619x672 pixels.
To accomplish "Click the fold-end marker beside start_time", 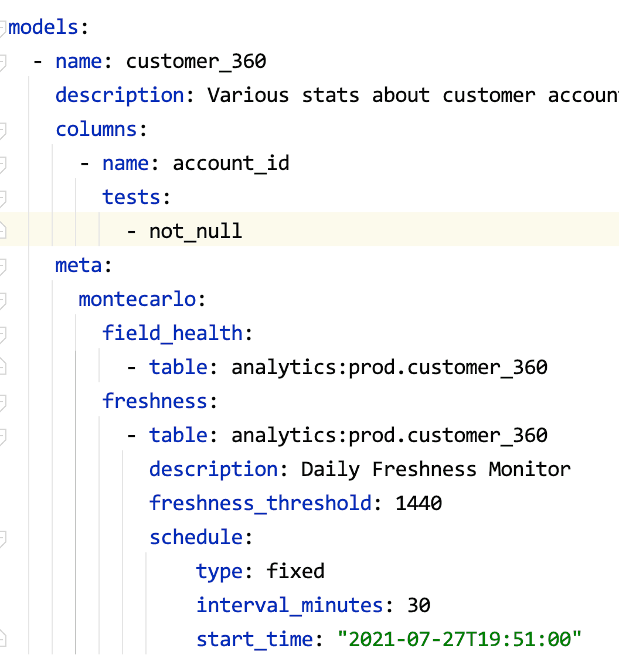I will pyautogui.click(x=3, y=639).
